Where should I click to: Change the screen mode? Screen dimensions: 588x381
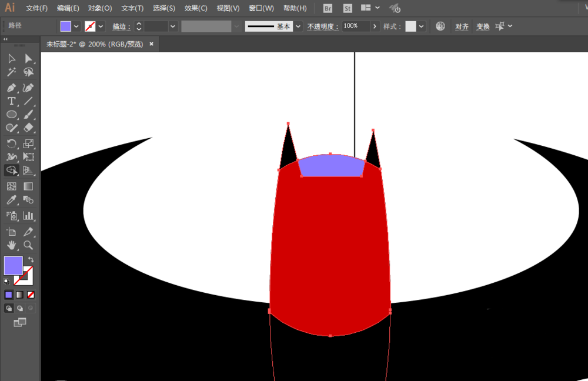[20, 322]
